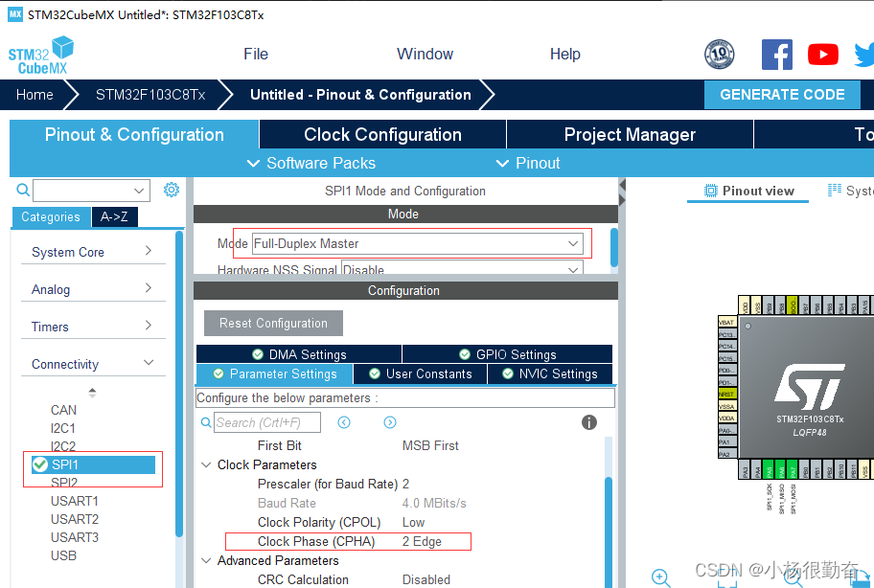The image size is (874, 588).
Task: Select SPI1 in the Connectivity list
Action: [94, 464]
